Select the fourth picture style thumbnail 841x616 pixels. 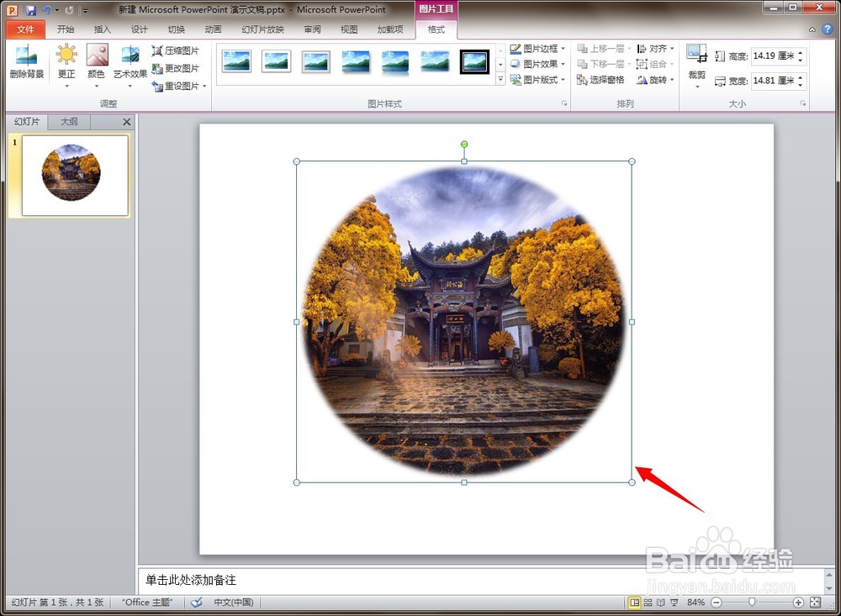356,61
